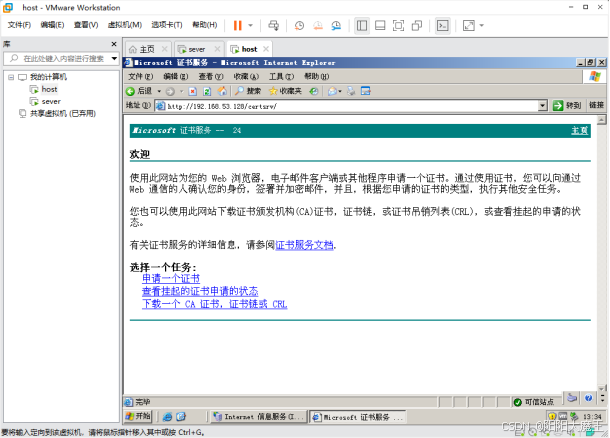Click 查看挂起的证书申请的状态 link
This screenshot has height=438, width=610.
(x=200, y=291)
